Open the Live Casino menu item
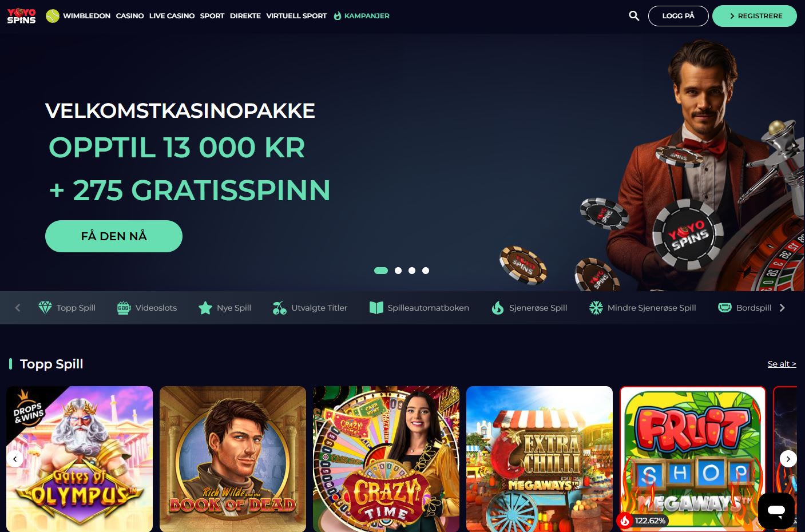This screenshot has width=805, height=532. tap(172, 16)
